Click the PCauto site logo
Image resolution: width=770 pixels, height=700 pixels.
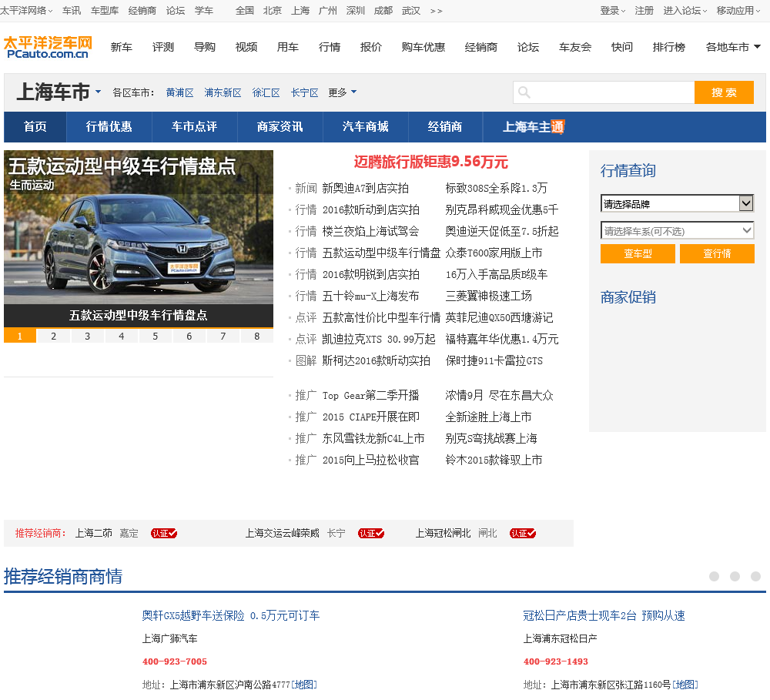47,47
